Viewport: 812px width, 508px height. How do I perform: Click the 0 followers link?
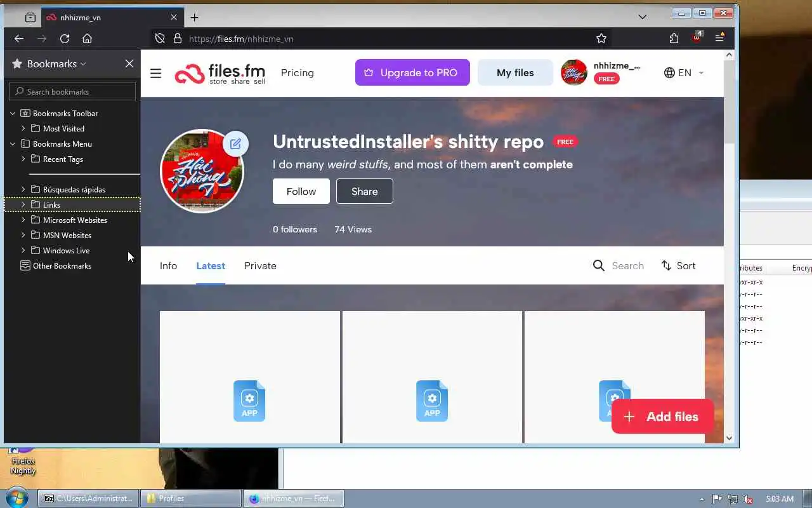pos(295,229)
